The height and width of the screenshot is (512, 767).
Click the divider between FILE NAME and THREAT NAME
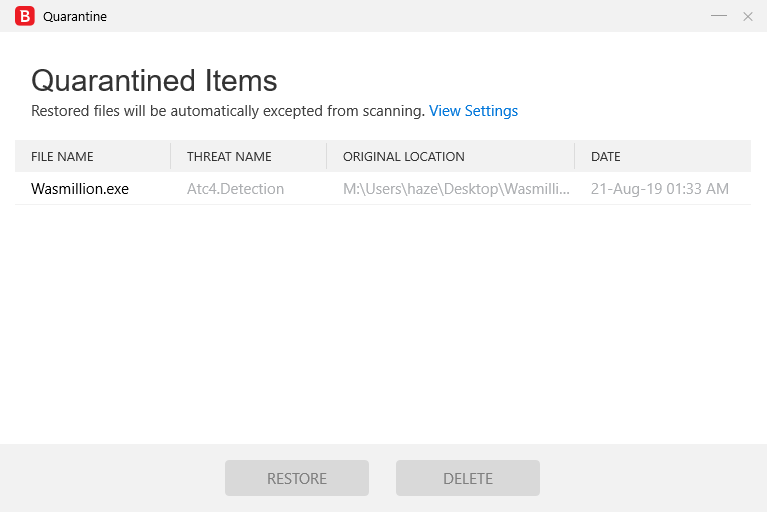coord(171,157)
